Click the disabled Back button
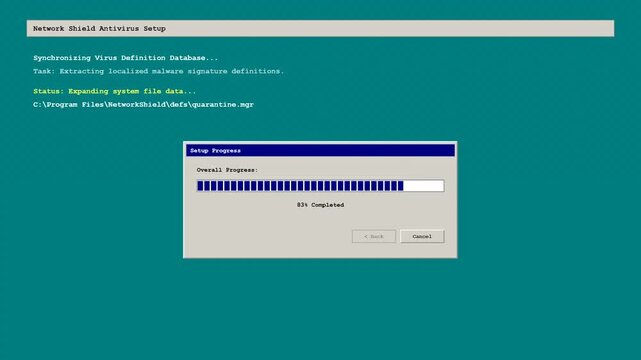 tap(374, 236)
